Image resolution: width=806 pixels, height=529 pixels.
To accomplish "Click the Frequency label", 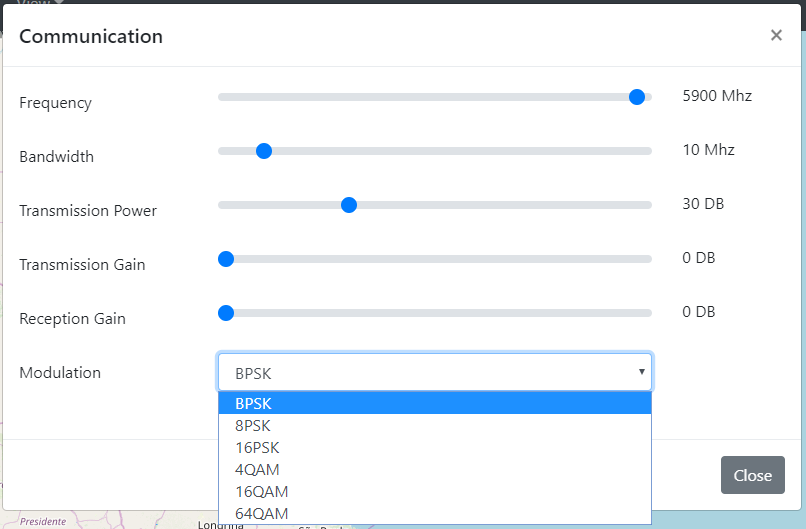I will pyautogui.click(x=56, y=103).
